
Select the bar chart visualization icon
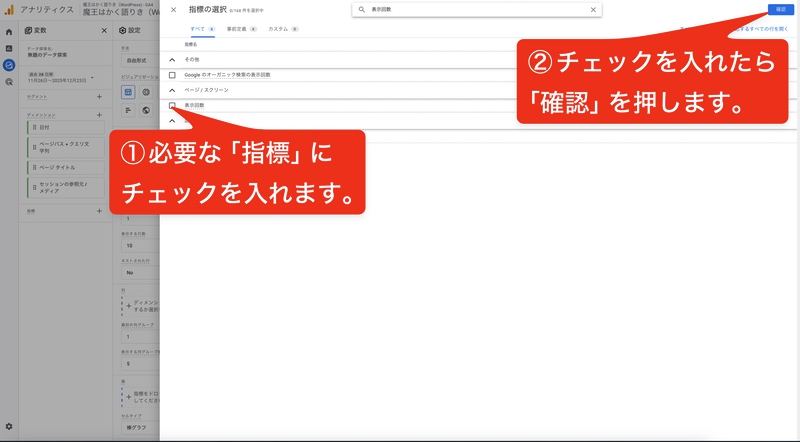128,110
